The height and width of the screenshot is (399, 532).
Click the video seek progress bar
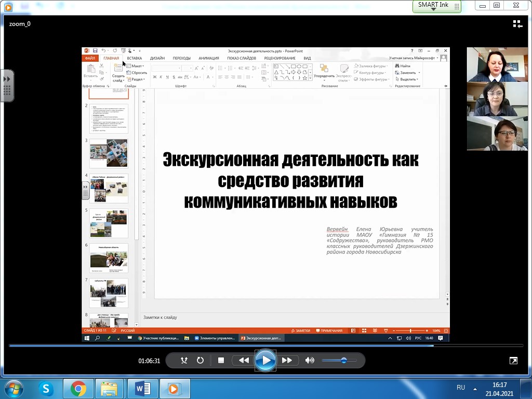(x=260, y=345)
